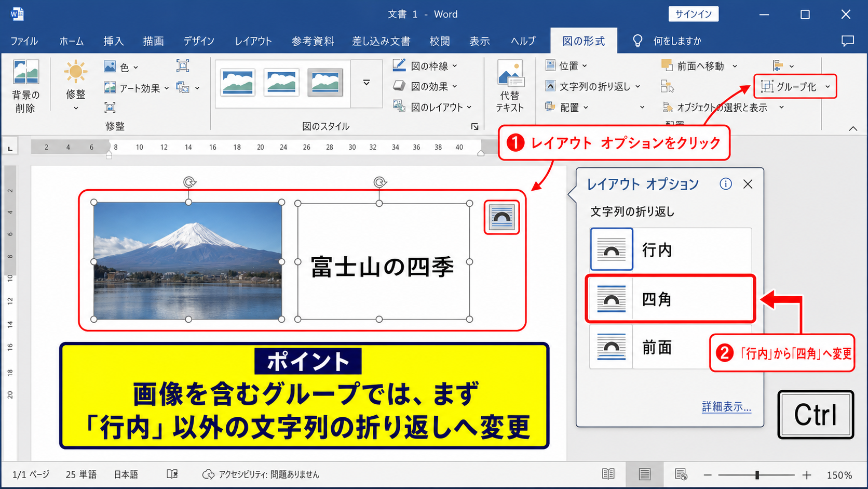The height and width of the screenshot is (489, 868).
Task: Expand the picture styles gallery More arrow
Action: (x=366, y=83)
